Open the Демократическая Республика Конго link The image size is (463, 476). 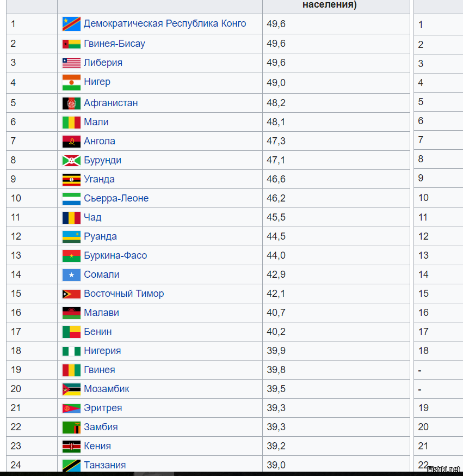(165, 23)
